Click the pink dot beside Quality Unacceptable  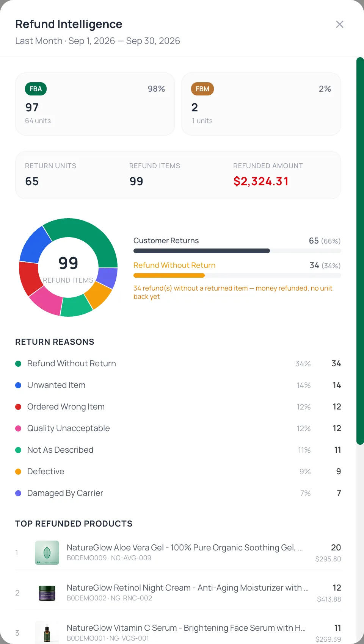tap(18, 428)
